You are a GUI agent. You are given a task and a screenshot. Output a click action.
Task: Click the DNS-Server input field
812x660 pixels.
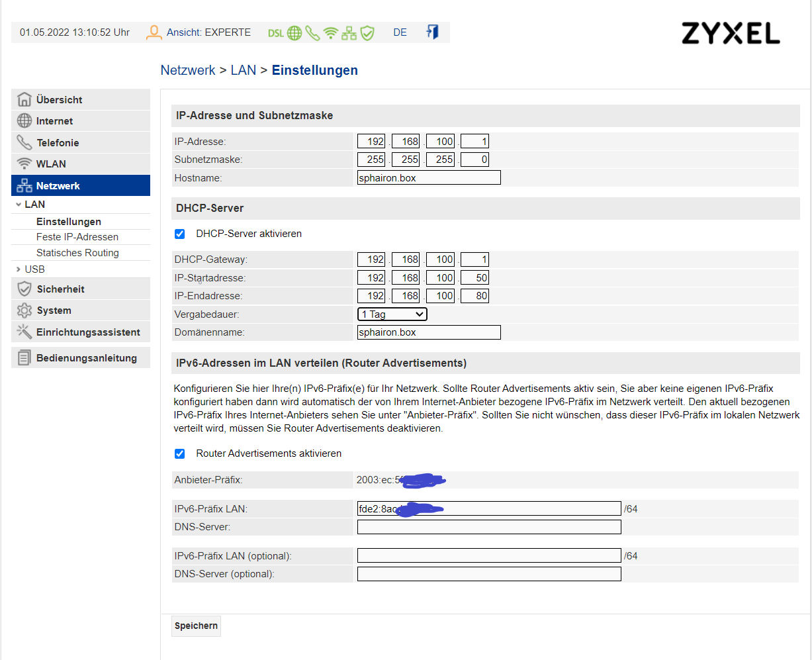[489, 527]
